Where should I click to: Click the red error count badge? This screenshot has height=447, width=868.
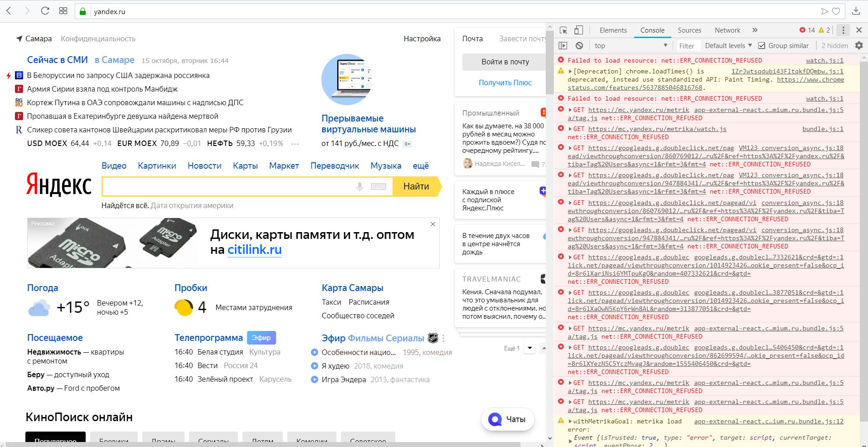(x=807, y=30)
